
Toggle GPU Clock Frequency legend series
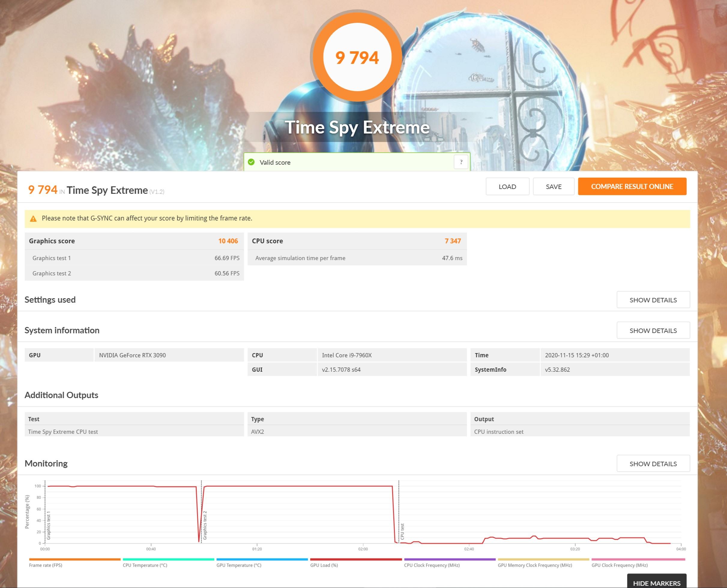tap(619, 565)
